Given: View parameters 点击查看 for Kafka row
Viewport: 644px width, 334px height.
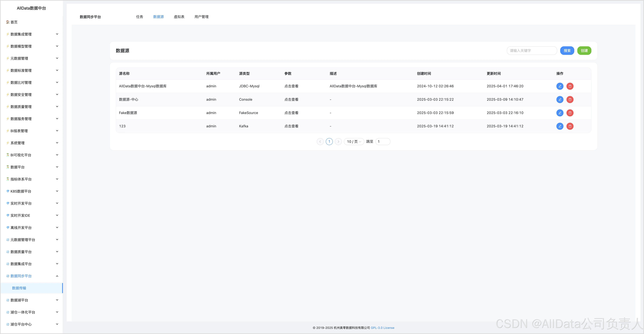Looking at the screenshot, I should (x=291, y=126).
